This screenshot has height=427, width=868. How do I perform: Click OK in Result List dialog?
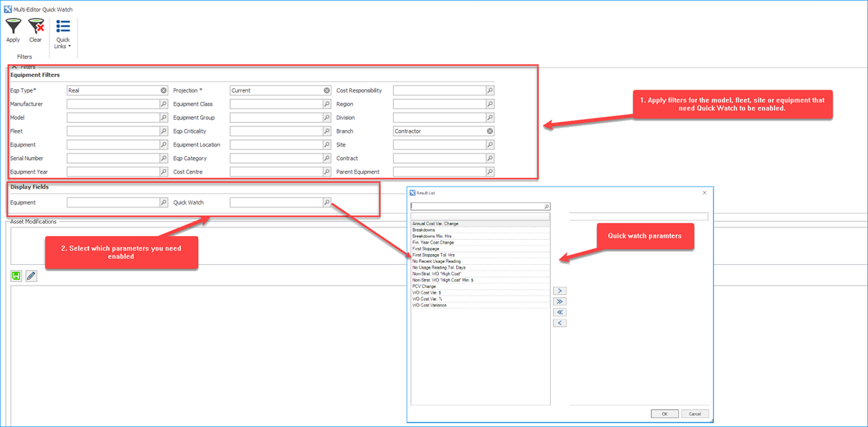664,414
